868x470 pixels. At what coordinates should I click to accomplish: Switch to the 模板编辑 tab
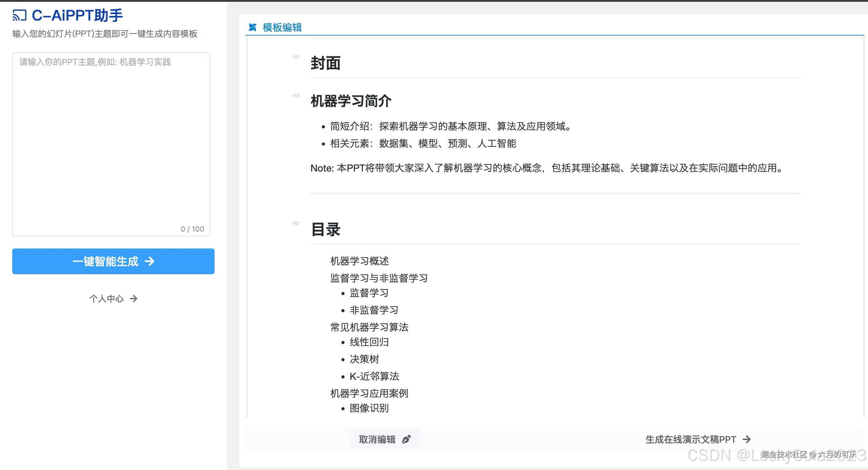point(282,28)
